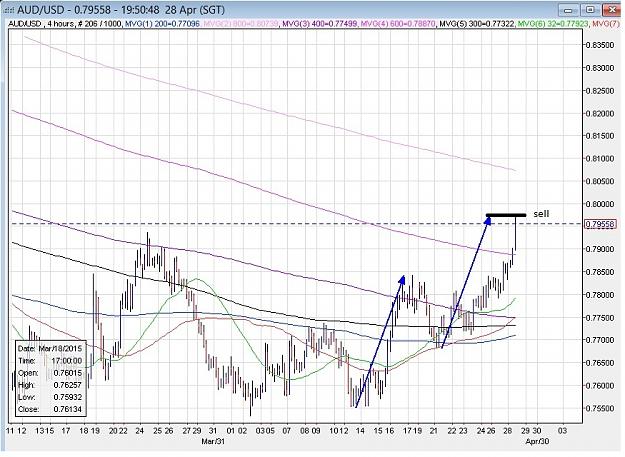Close the AUD/USD chart window
The image size is (625, 457).
[x=613, y=10]
